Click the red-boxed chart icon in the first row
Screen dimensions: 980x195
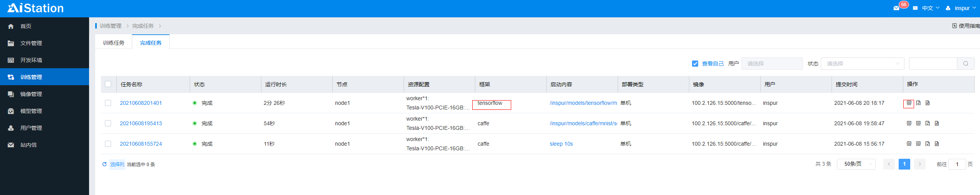909,103
